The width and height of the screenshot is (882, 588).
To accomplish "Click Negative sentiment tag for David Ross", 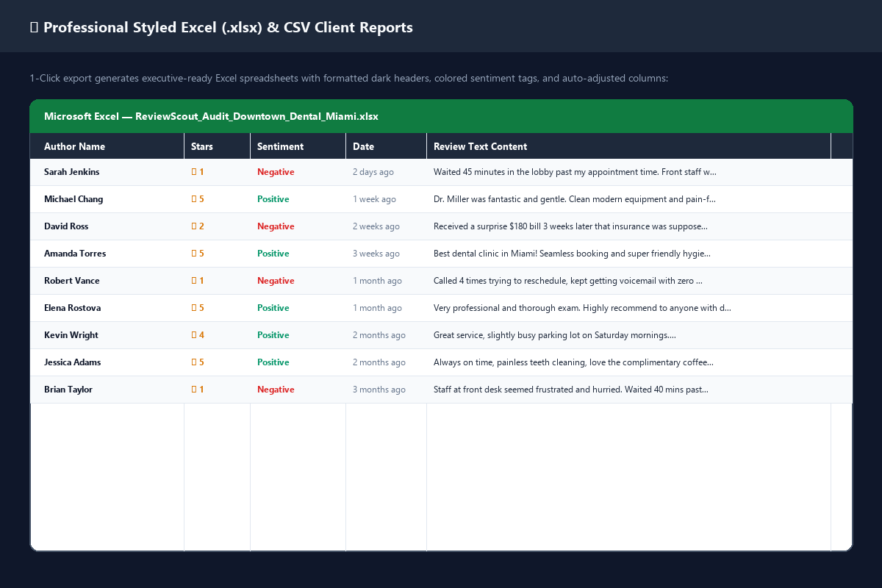I will 276,226.
